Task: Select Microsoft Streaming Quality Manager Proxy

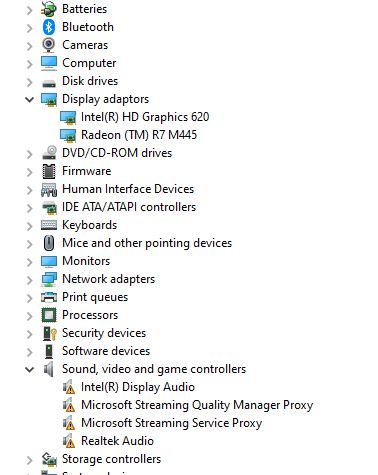Action: (x=197, y=405)
